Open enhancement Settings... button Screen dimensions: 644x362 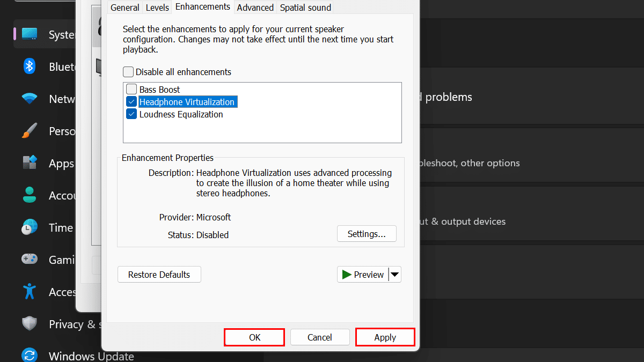click(367, 234)
